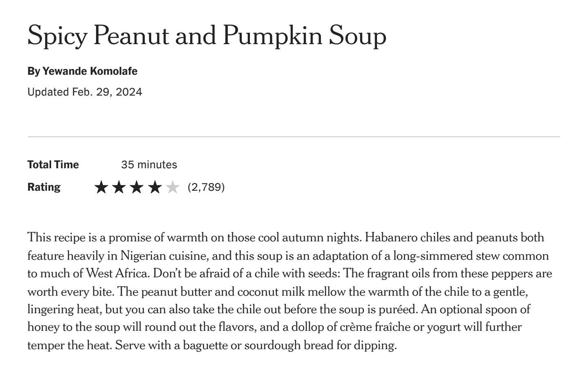Viewport: 588px width, 379px height.
Task: Click the Total Time label
Action: point(53,165)
